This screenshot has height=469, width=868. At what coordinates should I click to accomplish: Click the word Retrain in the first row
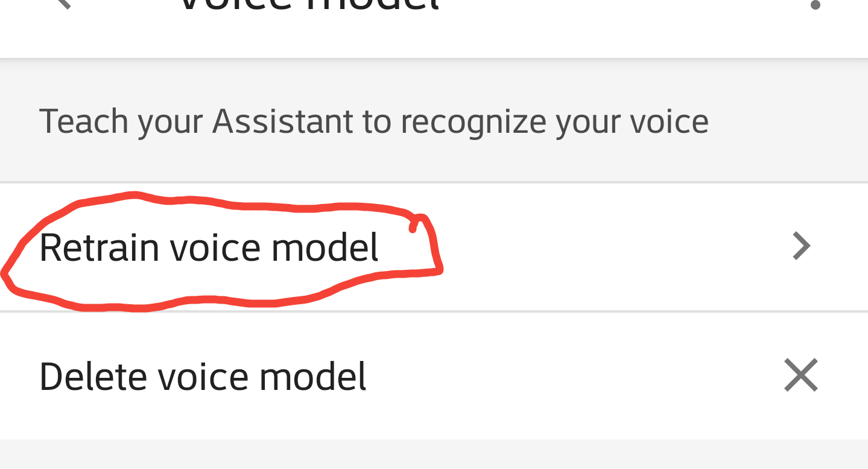point(99,247)
